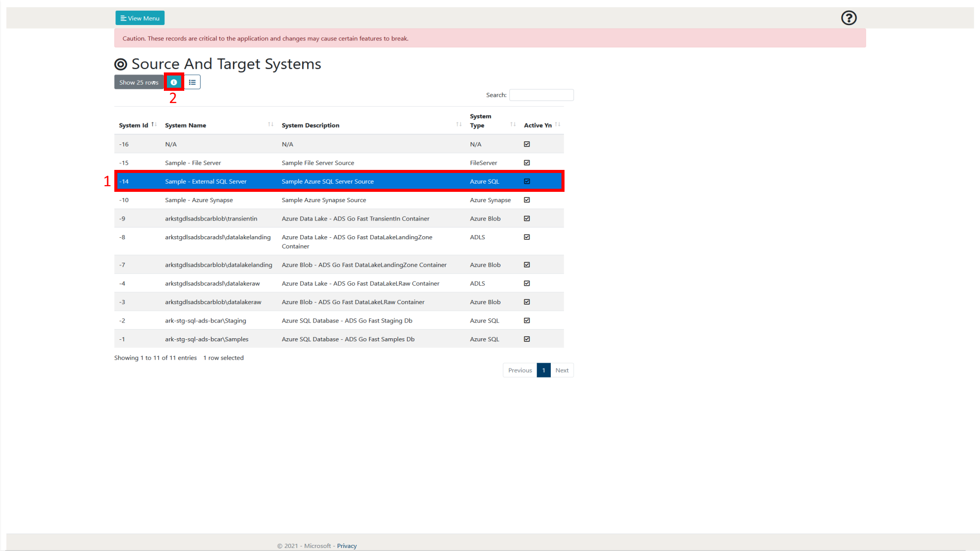Screen dimensions: 980x551
Task: Toggle Active checkbox for ark-stg-sql-ads-bcar\Samples
Action: coord(527,339)
